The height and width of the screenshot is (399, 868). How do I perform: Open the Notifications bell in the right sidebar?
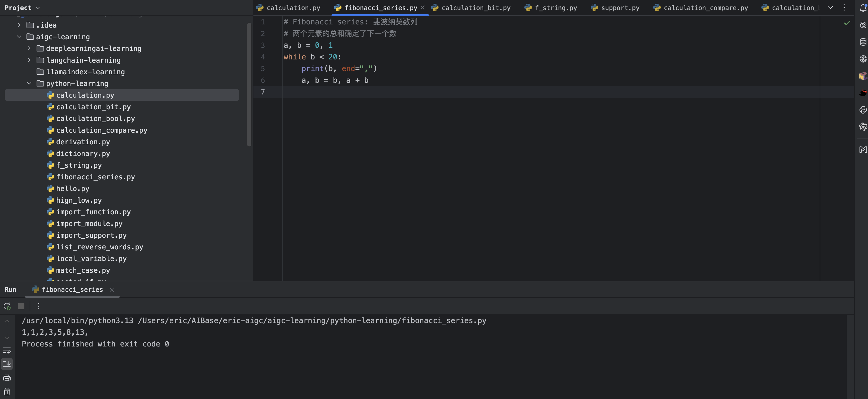click(x=863, y=8)
